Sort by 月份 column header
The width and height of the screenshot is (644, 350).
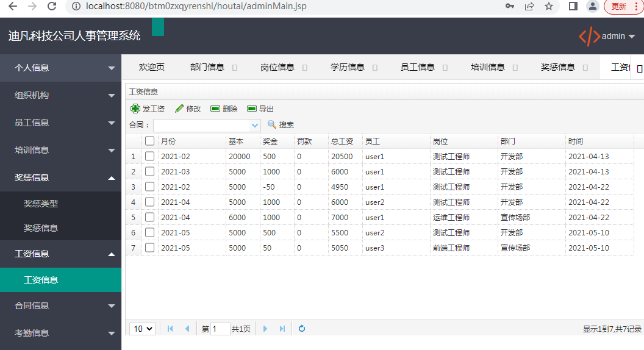point(192,141)
